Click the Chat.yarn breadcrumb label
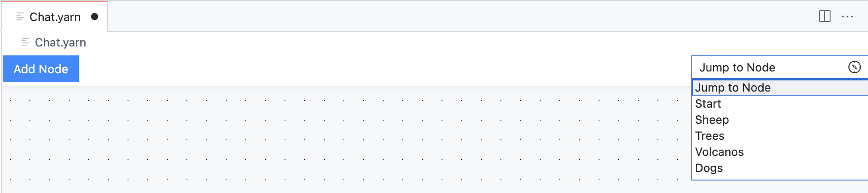868x193 pixels. pyautogui.click(x=60, y=42)
